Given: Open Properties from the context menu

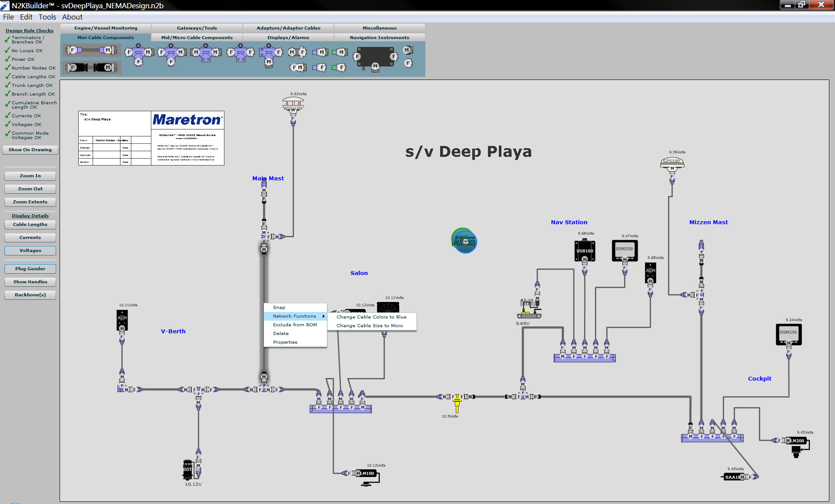Looking at the screenshot, I should point(295,342).
